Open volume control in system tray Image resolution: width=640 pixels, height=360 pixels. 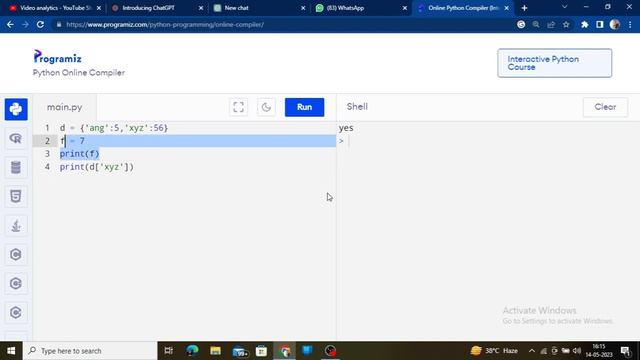pyautogui.click(x=577, y=351)
